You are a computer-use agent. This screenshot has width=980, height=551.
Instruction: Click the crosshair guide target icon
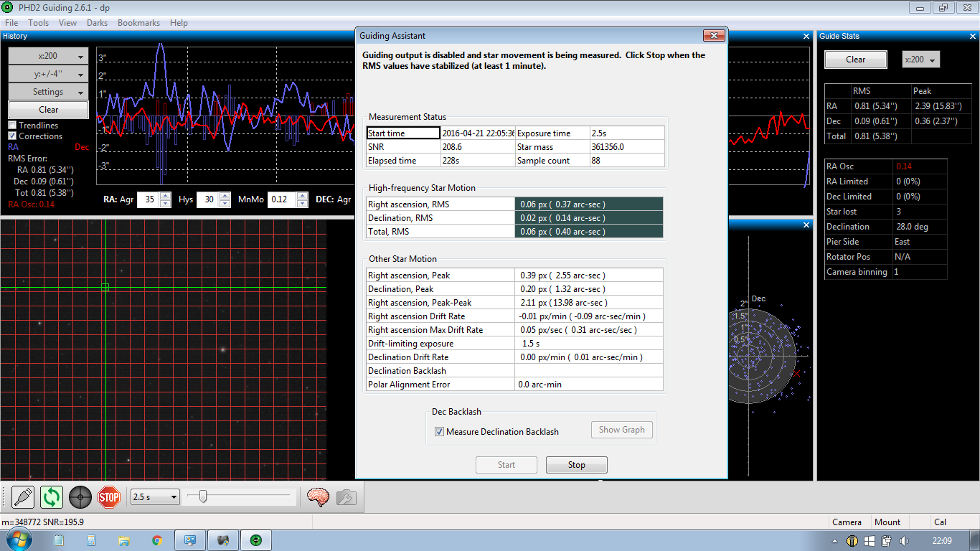pos(80,496)
